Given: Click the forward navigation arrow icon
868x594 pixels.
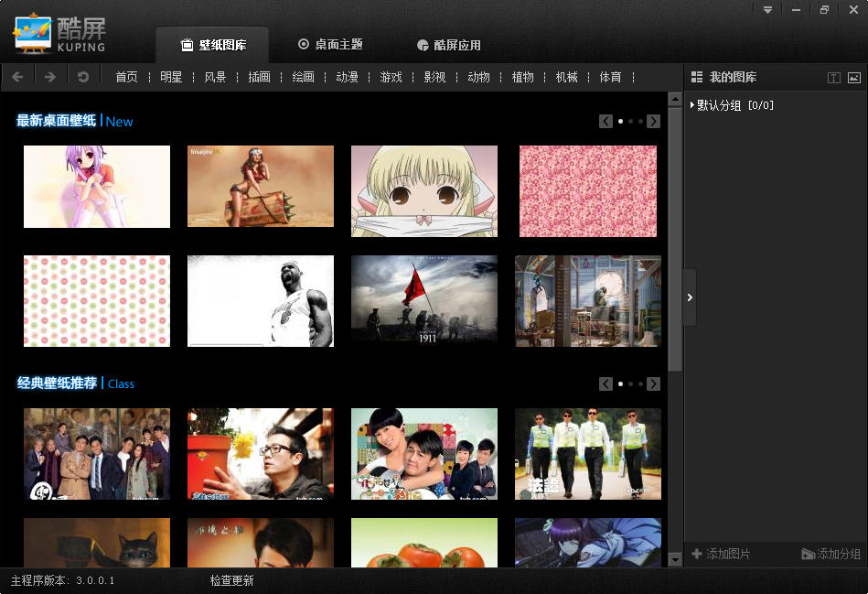Looking at the screenshot, I should tap(50, 77).
